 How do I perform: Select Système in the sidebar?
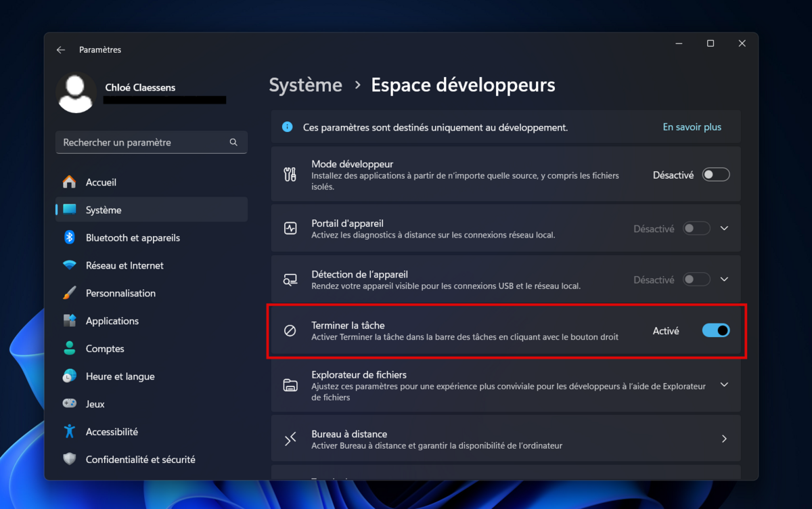tap(152, 210)
